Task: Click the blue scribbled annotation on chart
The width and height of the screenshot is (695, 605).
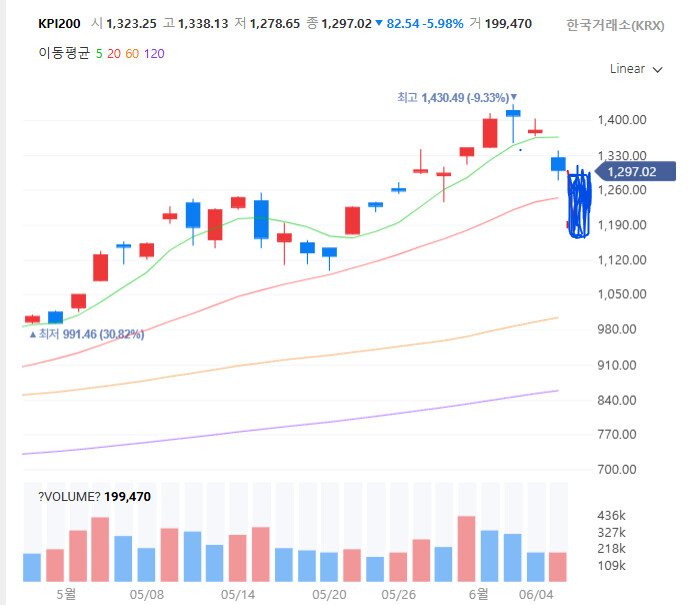Action: (579, 204)
